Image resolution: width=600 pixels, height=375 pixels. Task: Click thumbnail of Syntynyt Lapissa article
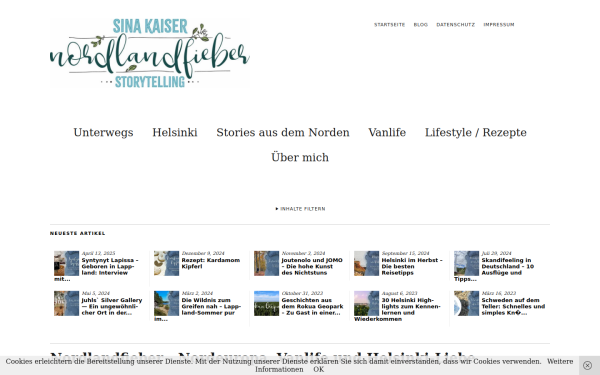click(x=66, y=263)
